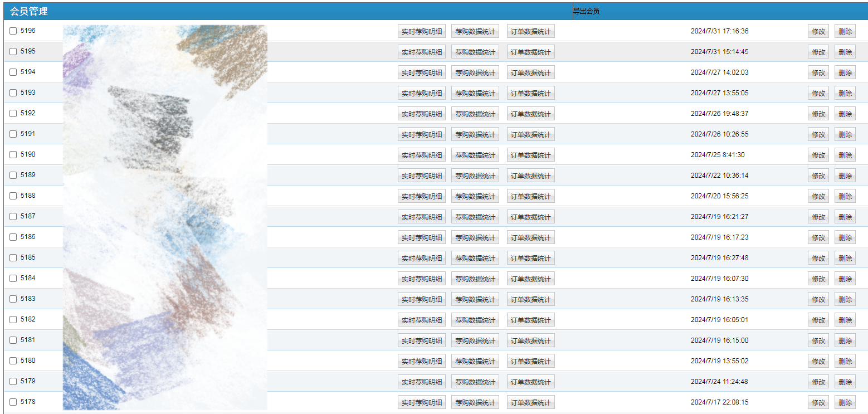Viewport: 868px width, 414px height.
Task: Tick the checkbox beside member 5190
Action: coord(13,155)
